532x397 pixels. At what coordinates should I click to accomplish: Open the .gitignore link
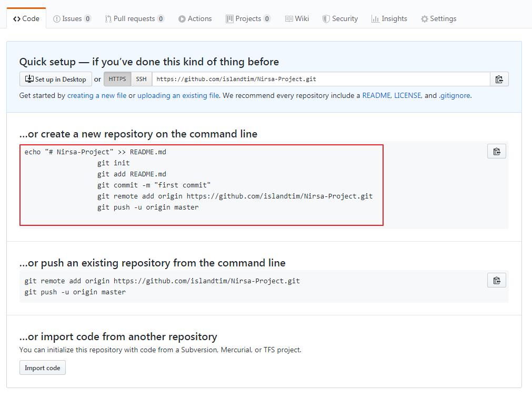[x=455, y=95]
